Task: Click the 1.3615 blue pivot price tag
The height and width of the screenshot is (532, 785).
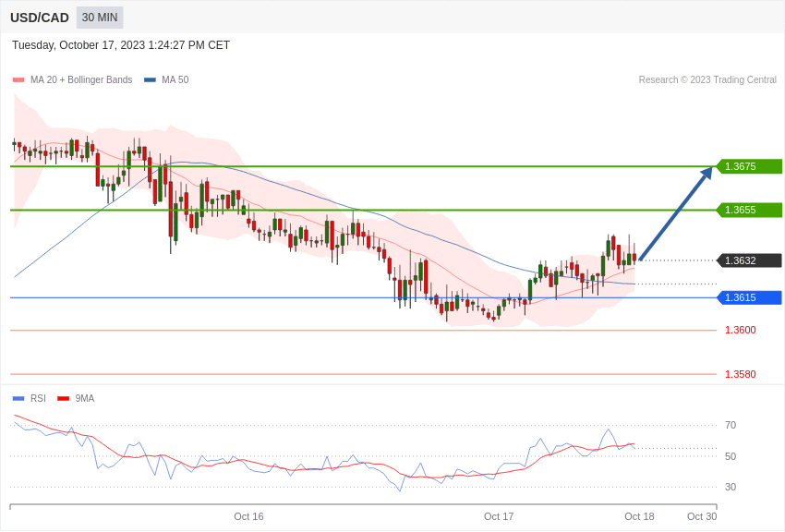Action: tap(749, 297)
